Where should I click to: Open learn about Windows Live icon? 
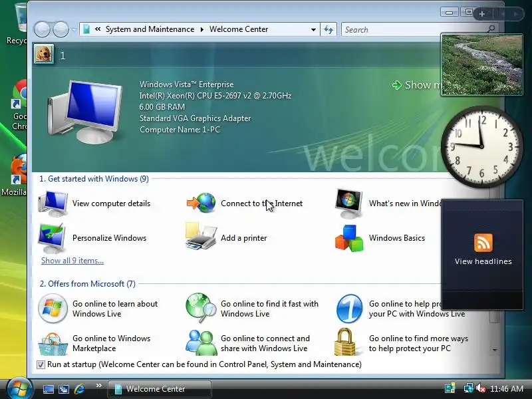coord(53,309)
